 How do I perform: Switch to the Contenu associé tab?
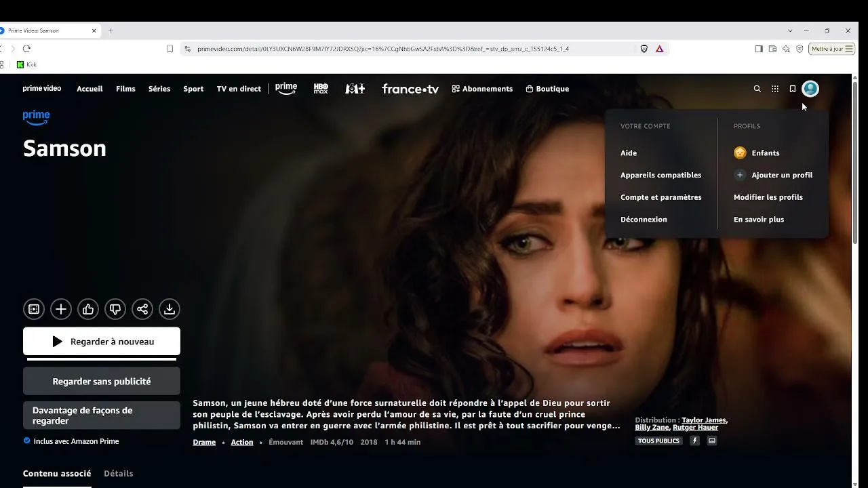[57, 474]
